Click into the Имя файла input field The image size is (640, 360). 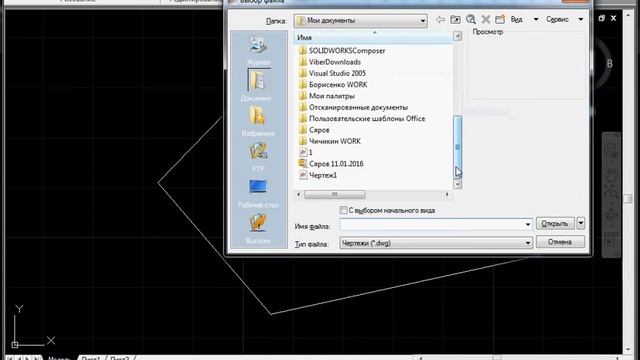tap(431, 224)
